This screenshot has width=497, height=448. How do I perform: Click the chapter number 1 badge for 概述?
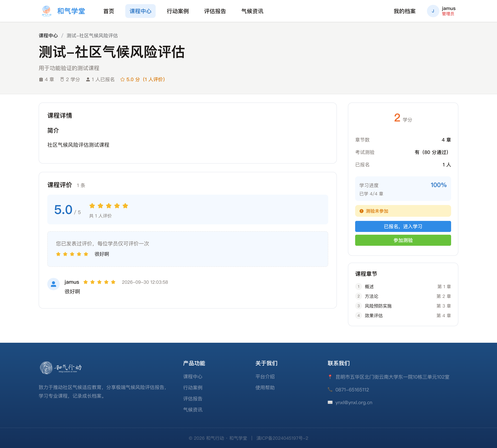358,286
